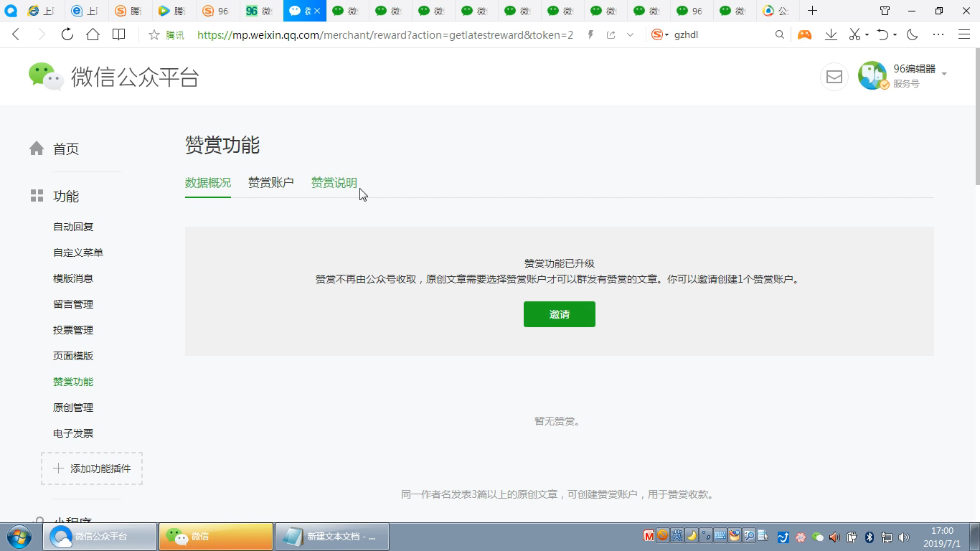The height and width of the screenshot is (551, 980).
Task: Click the soft keyboard IME icon
Action: [720, 536]
